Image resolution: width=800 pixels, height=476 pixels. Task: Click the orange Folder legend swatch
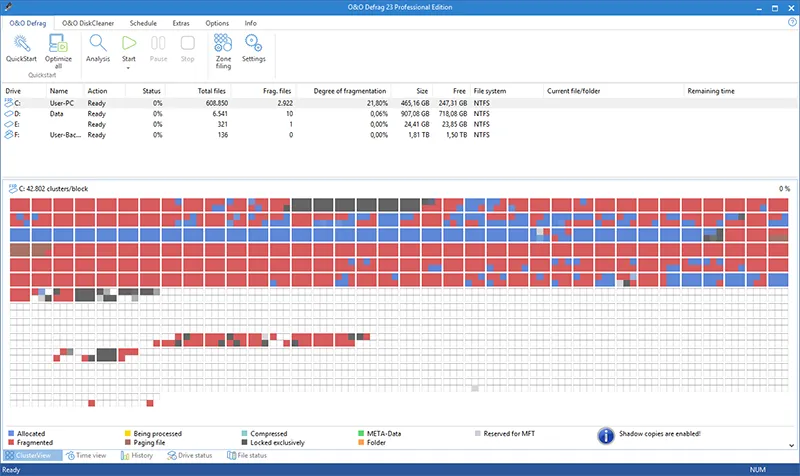pyautogui.click(x=361, y=443)
